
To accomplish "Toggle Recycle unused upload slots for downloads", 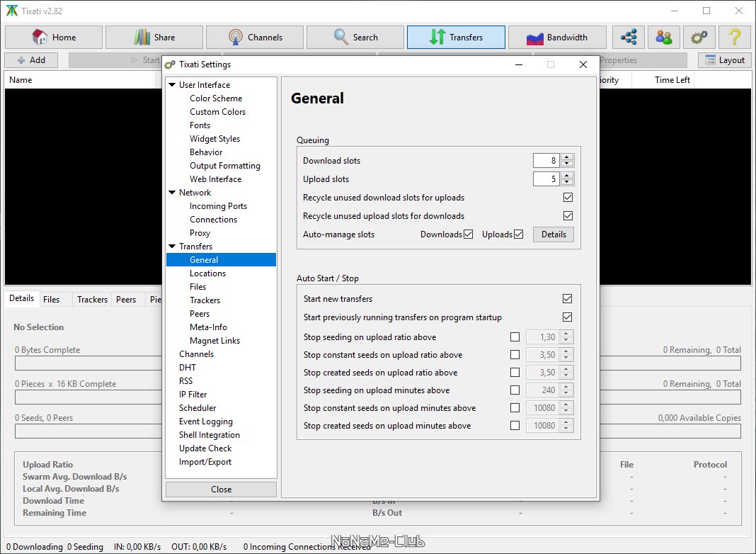I will (568, 215).
